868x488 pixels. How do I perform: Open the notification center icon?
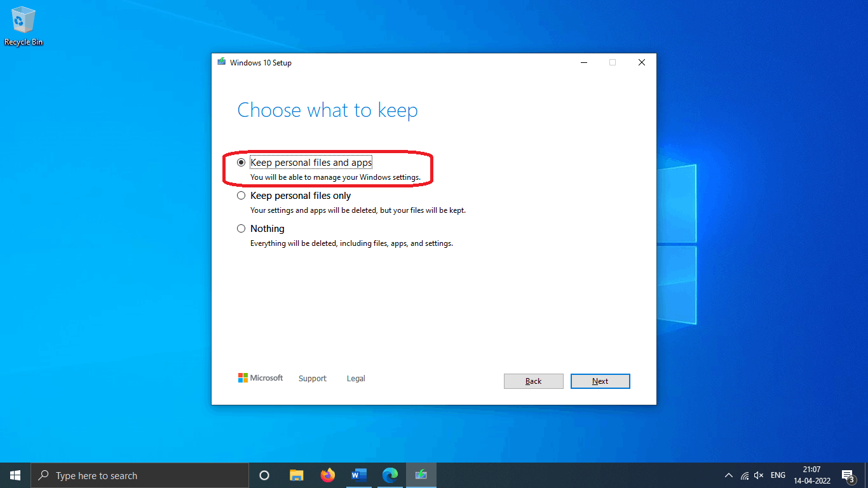click(x=848, y=475)
